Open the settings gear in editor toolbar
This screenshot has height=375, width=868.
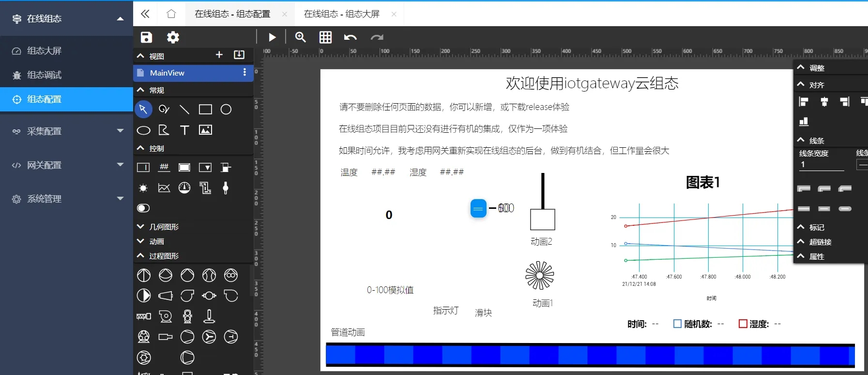point(173,37)
